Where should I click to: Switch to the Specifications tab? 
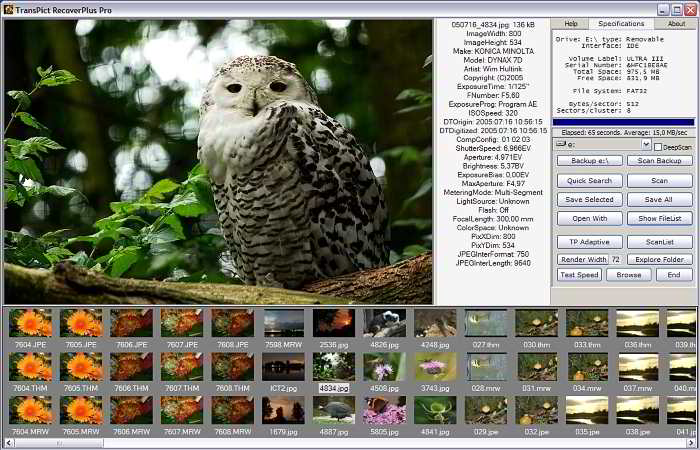point(621,24)
